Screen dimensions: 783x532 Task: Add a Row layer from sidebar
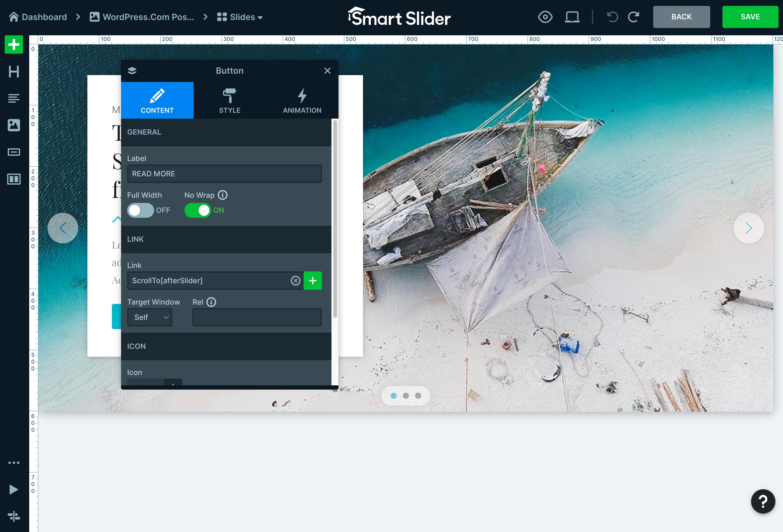click(x=14, y=179)
